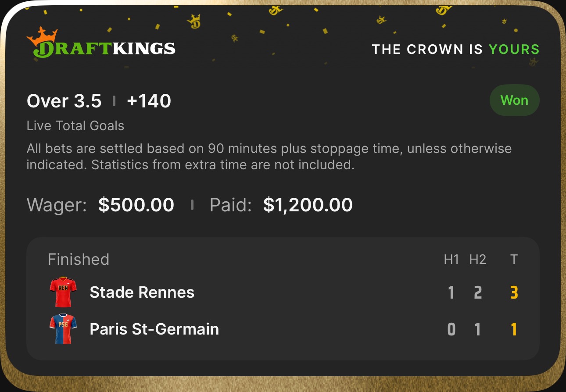This screenshot has width=566, height=392.
Task: Click the $500.00 wager amount
Action: click(136, 205)
